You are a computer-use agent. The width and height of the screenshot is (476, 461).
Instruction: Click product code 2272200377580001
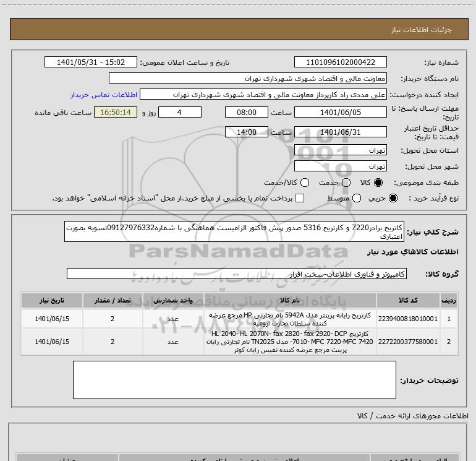(408, 342)
